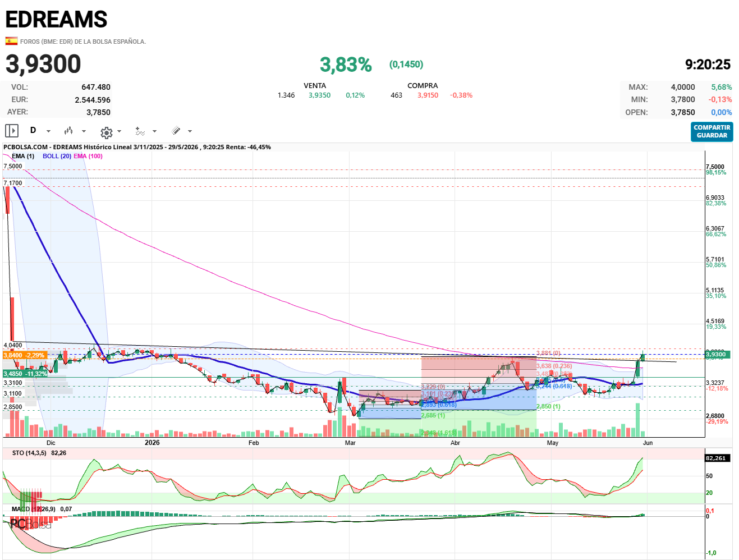Click the 82,261 stochastic value marker
Image resolution: width=739 pixels, height=560 pixels.
pyautogui.click(x=718, y=458)
